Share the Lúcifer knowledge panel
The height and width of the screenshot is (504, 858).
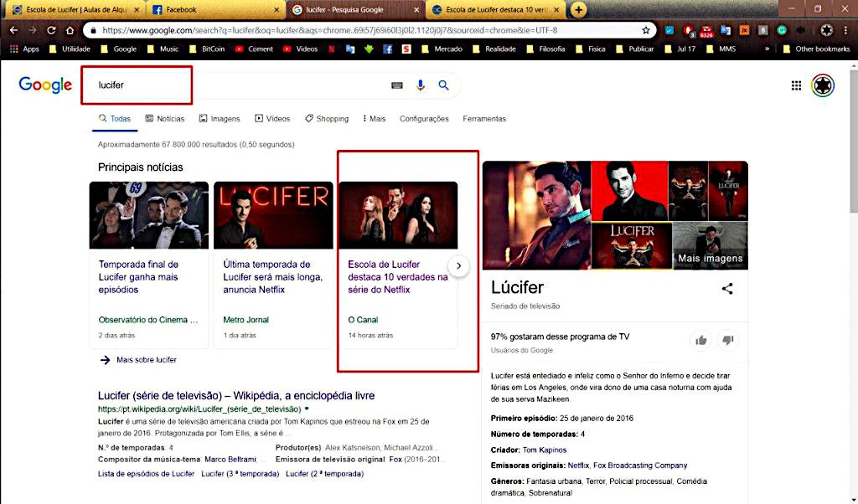(x=727, y=289)
